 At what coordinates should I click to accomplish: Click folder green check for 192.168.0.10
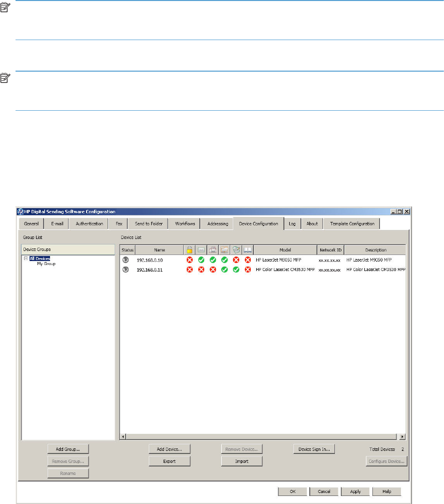224,260
